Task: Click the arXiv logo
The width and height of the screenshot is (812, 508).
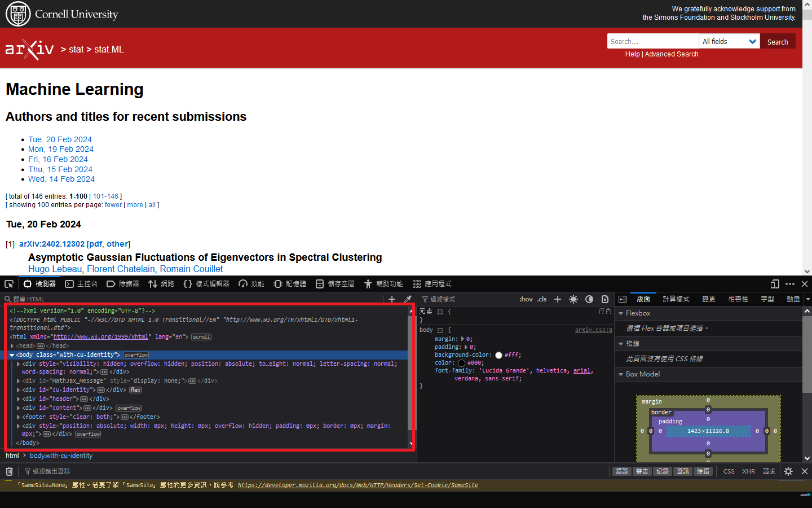Action: pyautogui.click(x=29, y=49)
